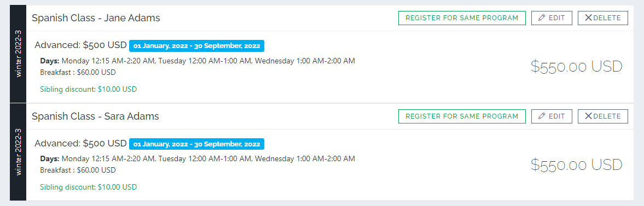The image size is (644, 206).
Task: Click Sara Adams date range badge
Action: click(197, 144)
